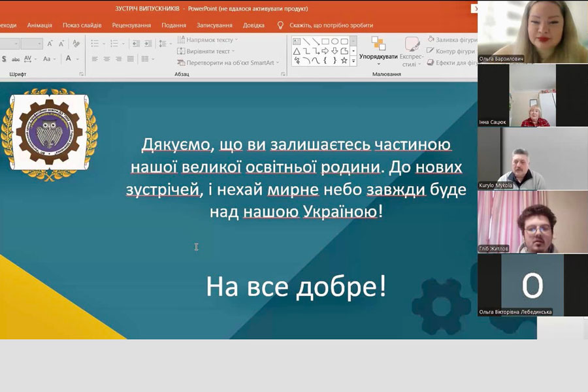Open the Рецензування ribbon tab
Screen dimensions: 588x392
[x=131, y=25]
